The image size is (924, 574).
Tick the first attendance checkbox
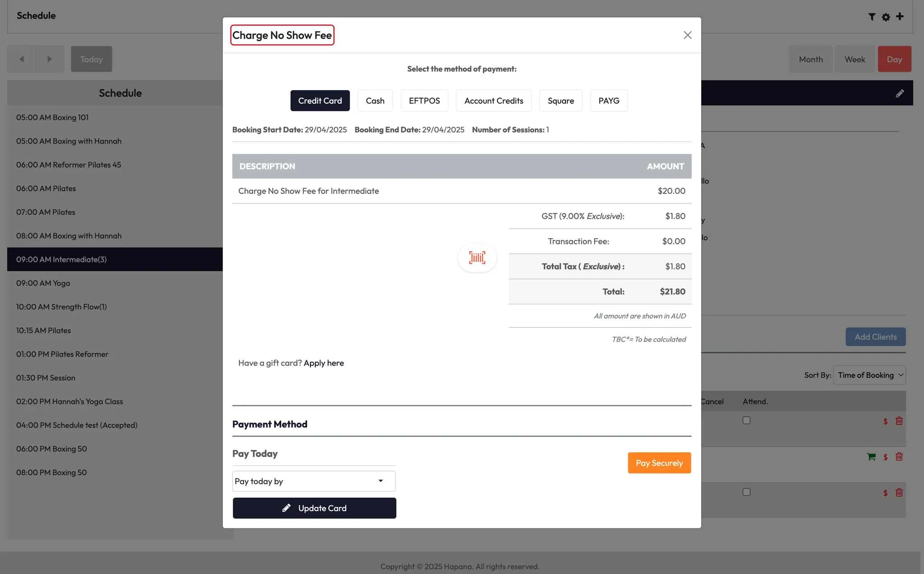tap(746, 420)
